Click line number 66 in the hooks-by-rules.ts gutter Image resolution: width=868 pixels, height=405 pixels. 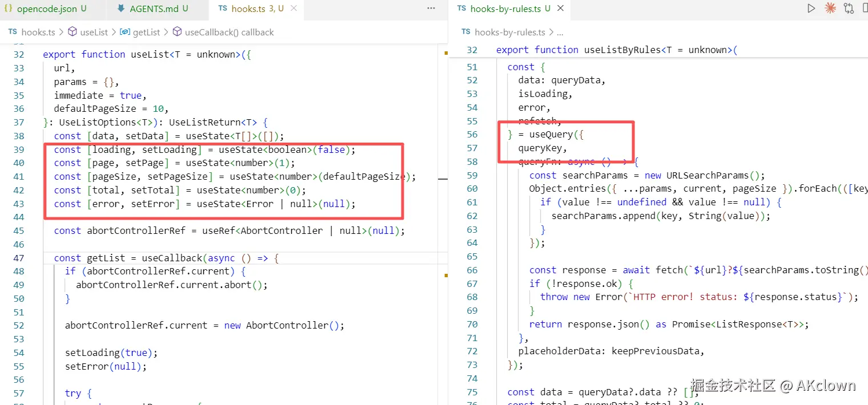(472, 270)
